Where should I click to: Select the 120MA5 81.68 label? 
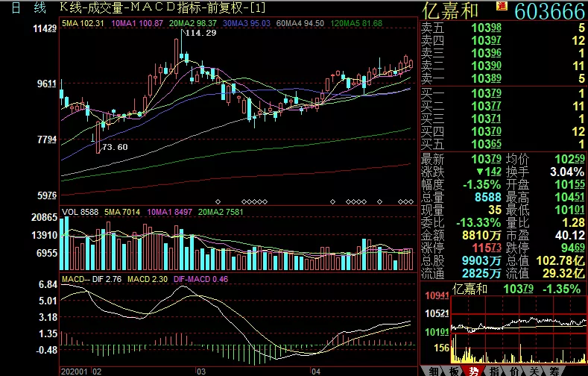click(356, 23)
